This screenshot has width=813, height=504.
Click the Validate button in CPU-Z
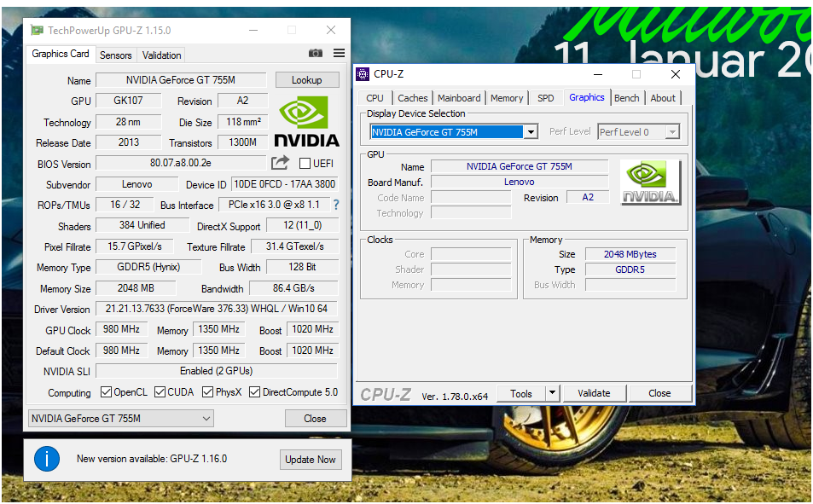pos(595,393)
